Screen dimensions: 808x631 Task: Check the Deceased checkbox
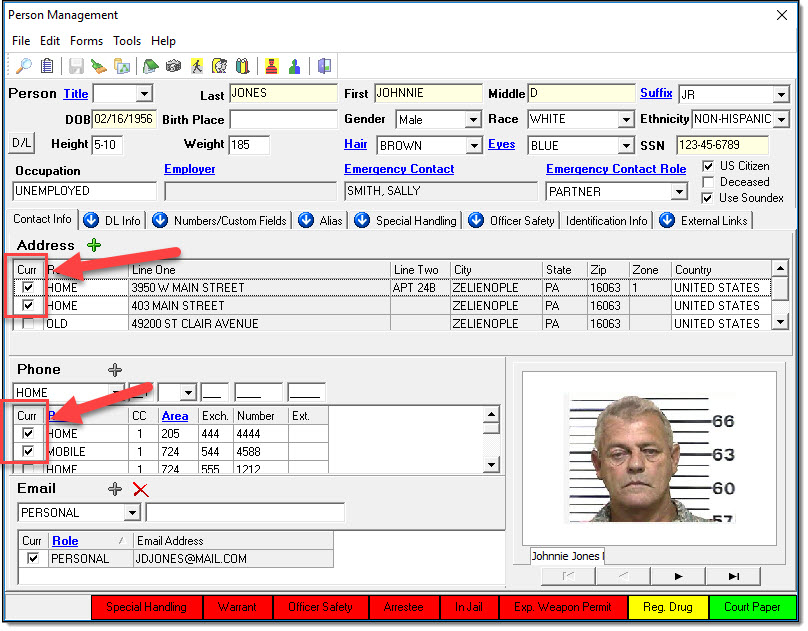[708, 182]
